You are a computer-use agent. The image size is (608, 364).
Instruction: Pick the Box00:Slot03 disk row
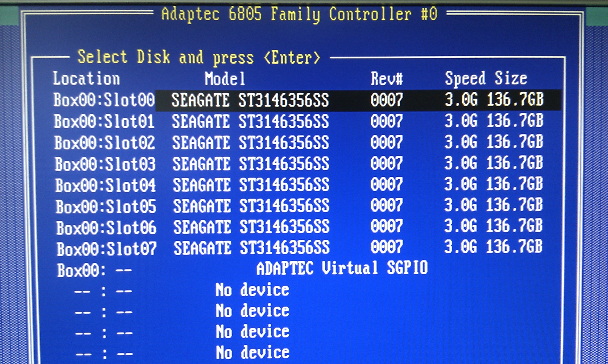click(250, 164)
